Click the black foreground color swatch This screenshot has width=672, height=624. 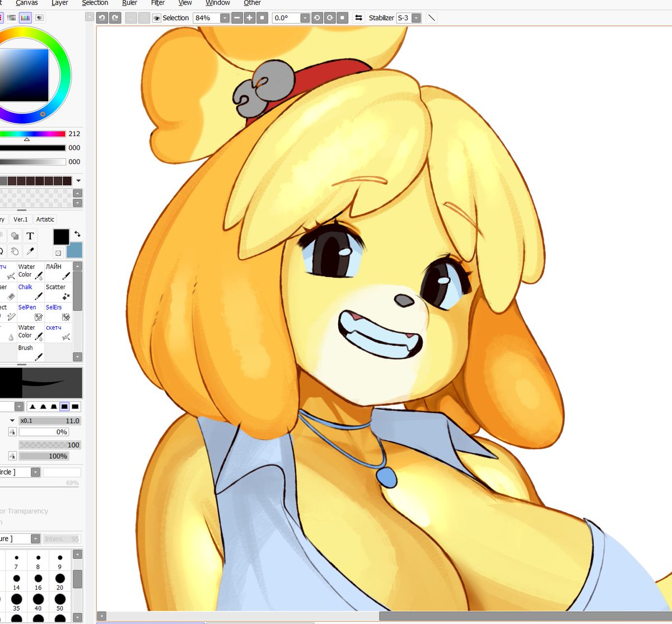point(61,237)
